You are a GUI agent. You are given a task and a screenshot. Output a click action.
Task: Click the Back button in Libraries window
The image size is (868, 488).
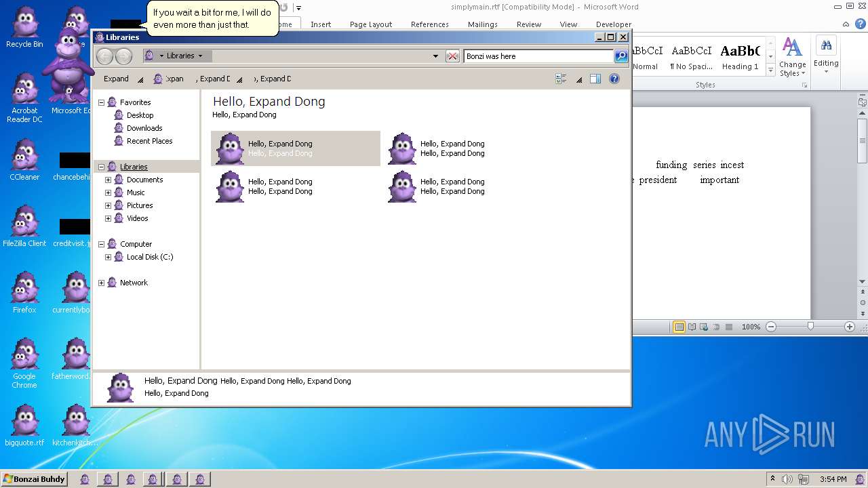[x=104, y=56]
